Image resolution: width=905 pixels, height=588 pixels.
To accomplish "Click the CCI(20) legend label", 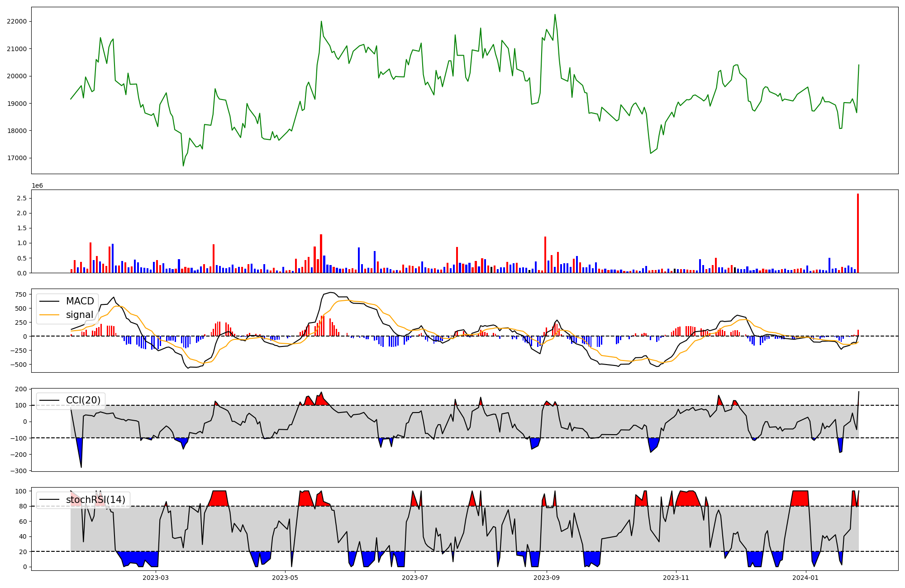I will pos(83,400).
